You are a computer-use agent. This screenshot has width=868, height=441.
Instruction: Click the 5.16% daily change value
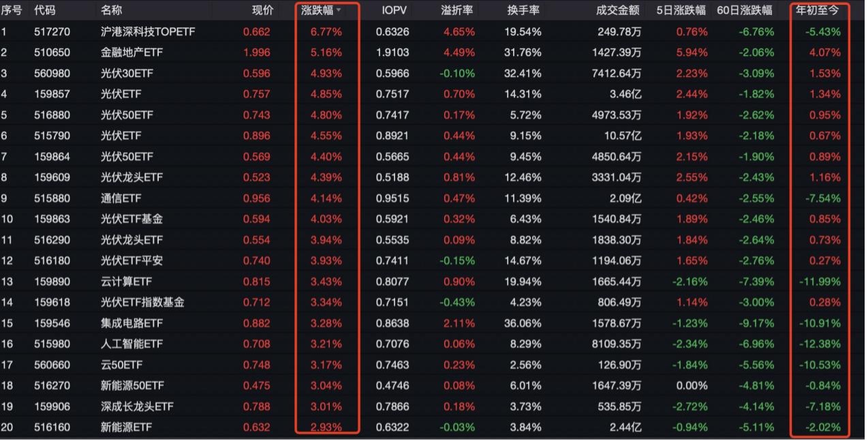click(x=326, y=52)
